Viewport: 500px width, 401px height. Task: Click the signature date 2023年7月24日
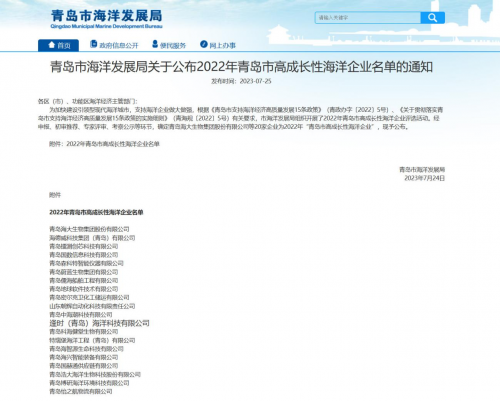pyautogui.click(x=425, y=178)
